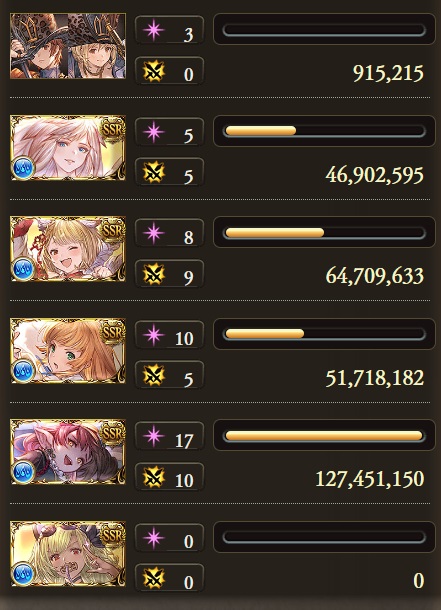
Task: Click the gold crossed-swords icon in the top row
Action: point(153,71)
